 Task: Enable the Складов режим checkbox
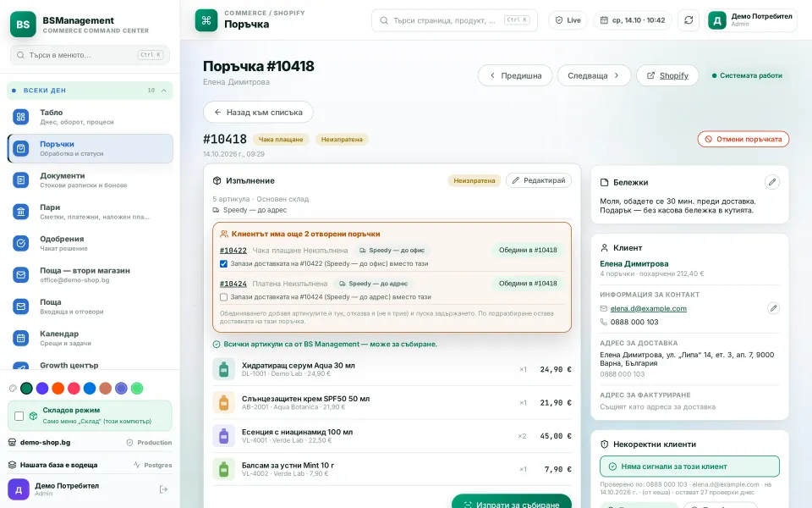point(19,416)
